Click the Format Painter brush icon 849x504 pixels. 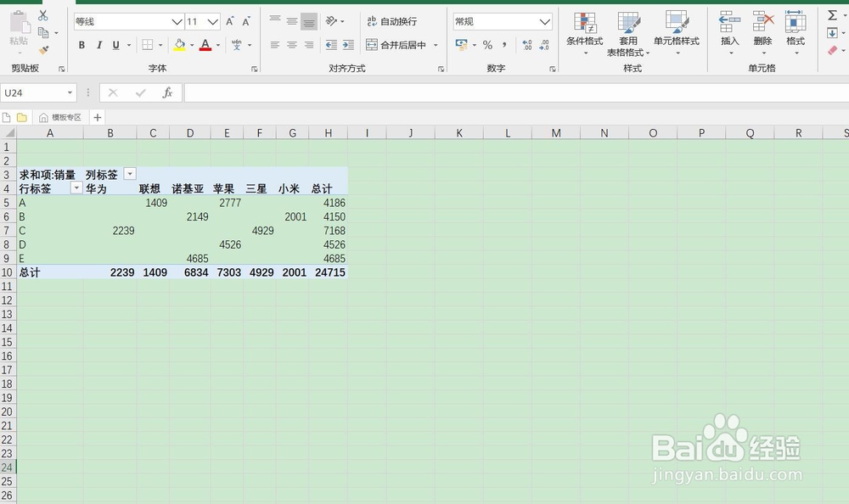pyautogui.click(x=43, y=50)
